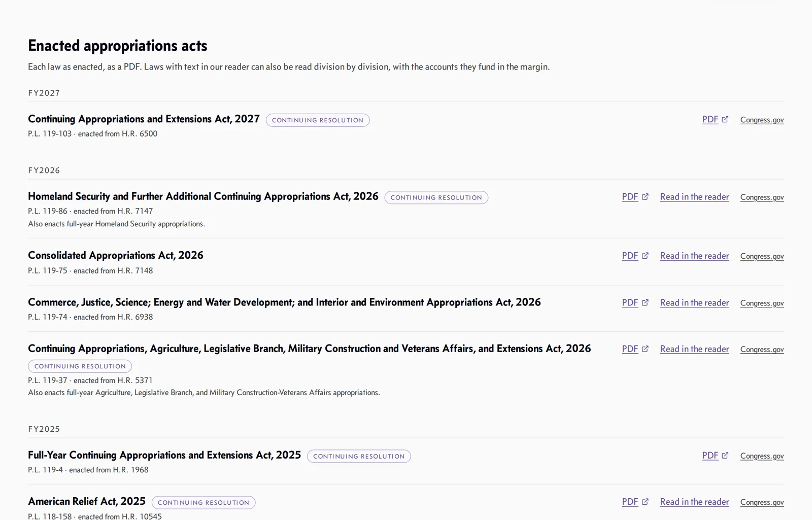
Task: Click the 'Enacted appropriations acts' heading
Action: point(118,46)
